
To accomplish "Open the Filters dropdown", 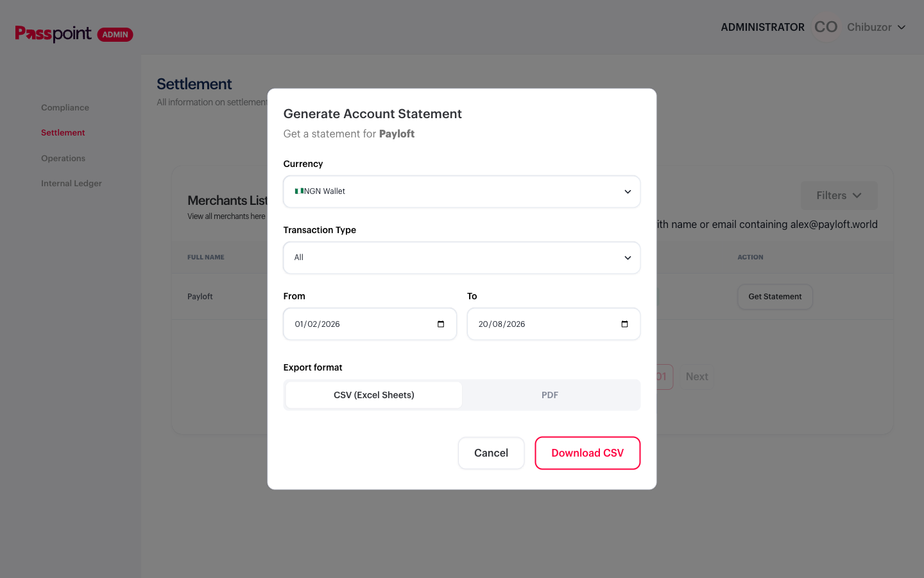I will 839,195.
